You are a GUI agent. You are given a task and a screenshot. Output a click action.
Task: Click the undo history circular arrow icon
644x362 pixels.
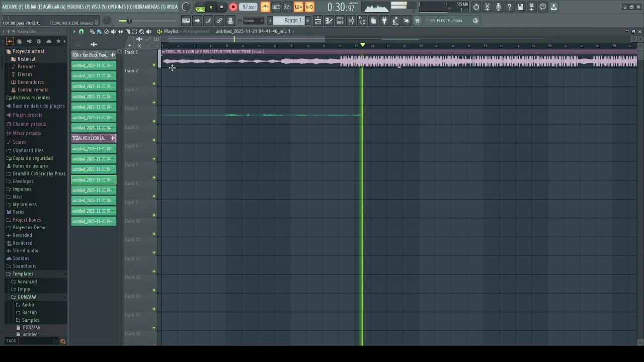tap(476, 7)
